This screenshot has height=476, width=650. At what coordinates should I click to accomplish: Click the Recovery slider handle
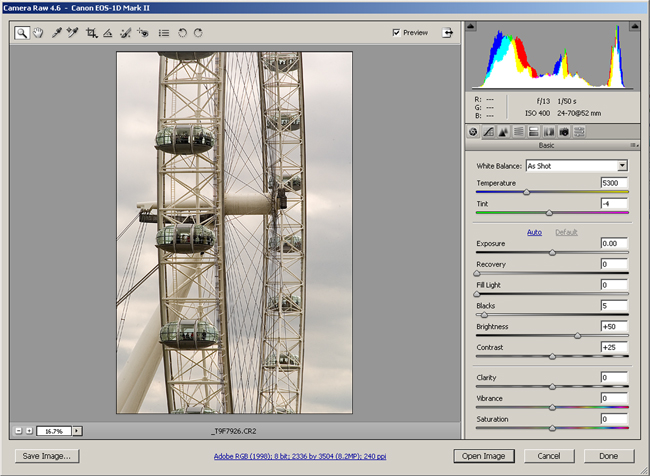click(477, 273)
